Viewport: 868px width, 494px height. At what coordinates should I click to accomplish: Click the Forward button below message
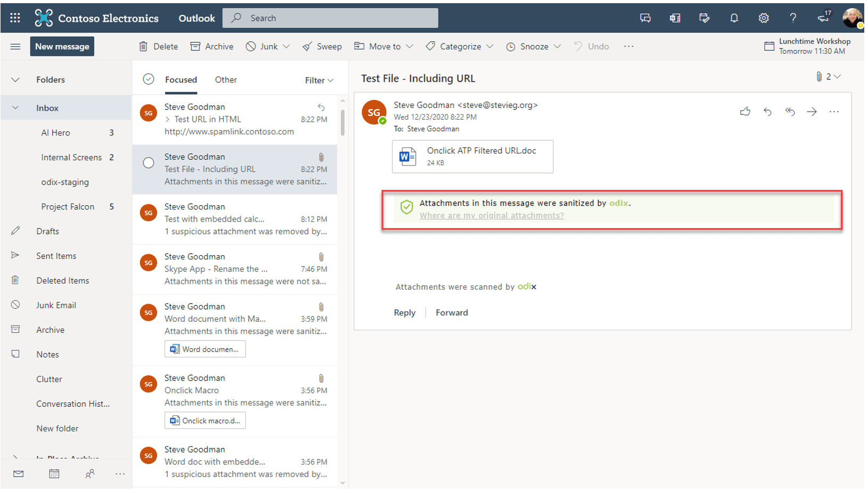tap(452, 313)
